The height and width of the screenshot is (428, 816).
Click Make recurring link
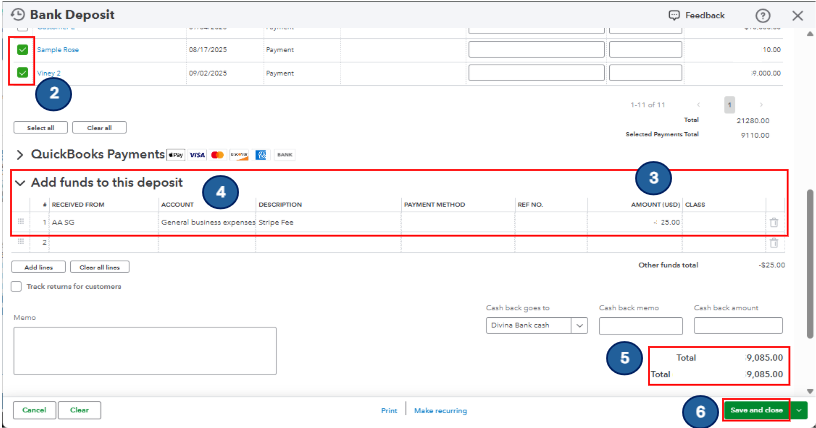[440, 411]
